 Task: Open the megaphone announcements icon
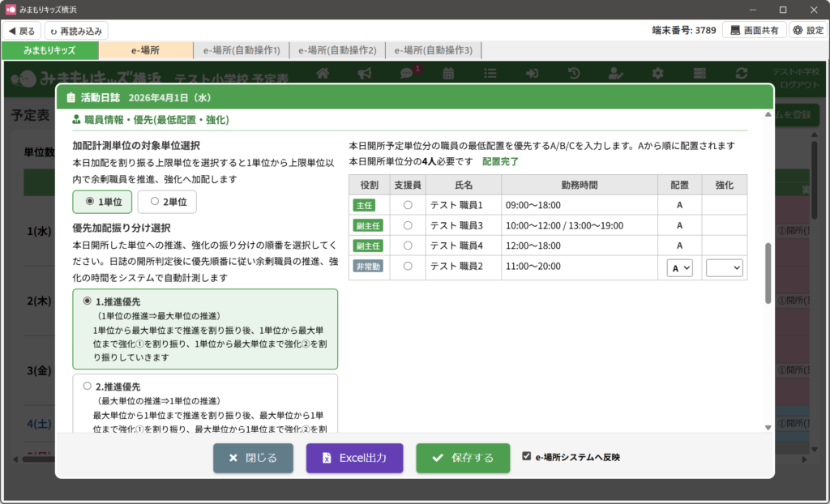365,74
